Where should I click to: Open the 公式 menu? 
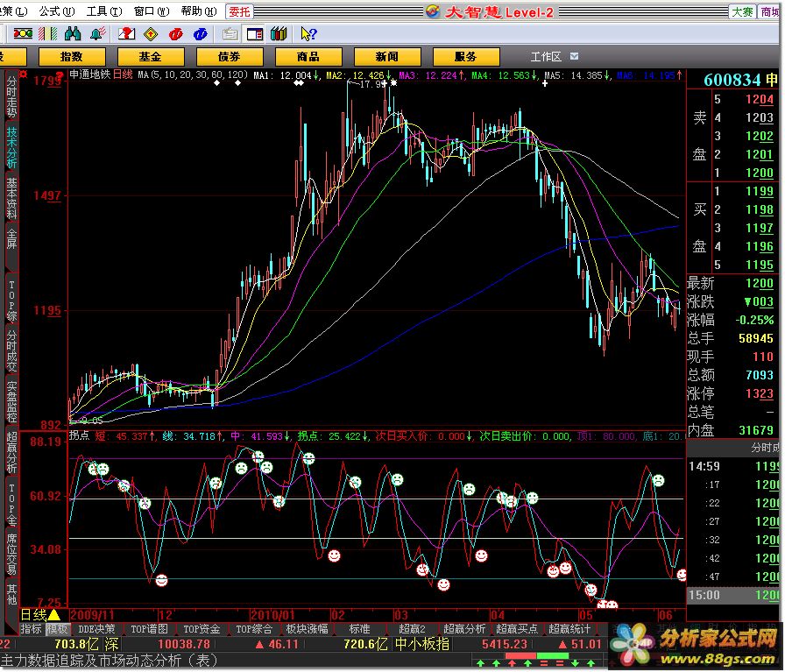[54, 11]
